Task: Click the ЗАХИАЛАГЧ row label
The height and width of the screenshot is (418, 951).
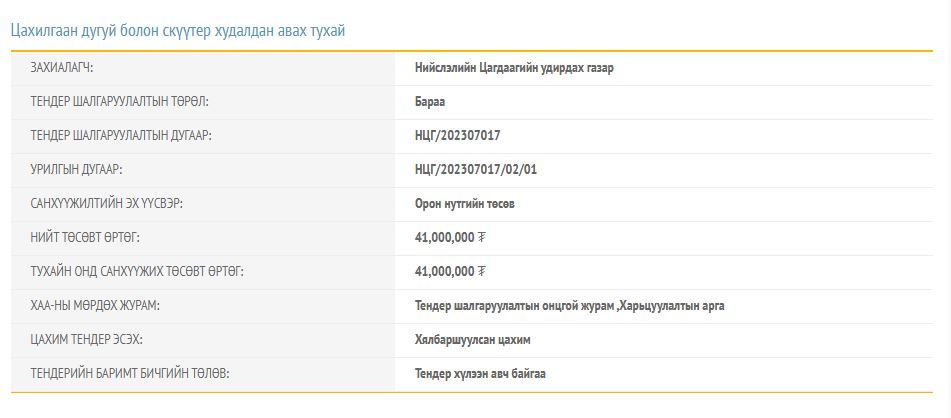Action: [x=69, y=68]
